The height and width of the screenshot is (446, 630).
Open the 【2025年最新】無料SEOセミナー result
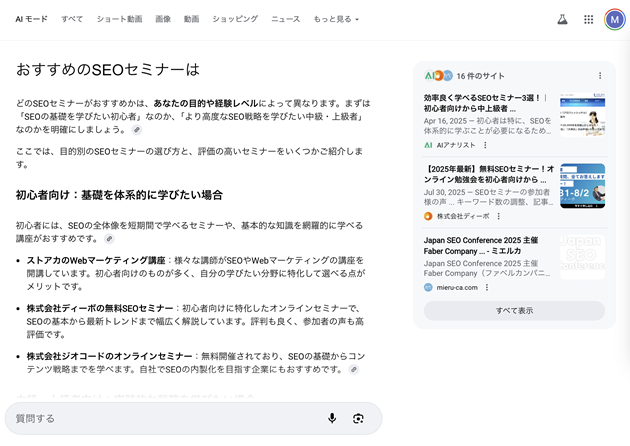tap(489, 174)
